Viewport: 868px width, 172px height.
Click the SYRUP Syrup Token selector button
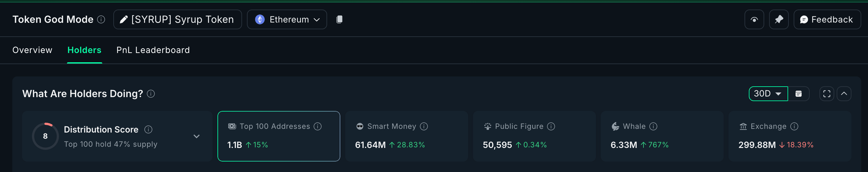(x=178, y=20)
